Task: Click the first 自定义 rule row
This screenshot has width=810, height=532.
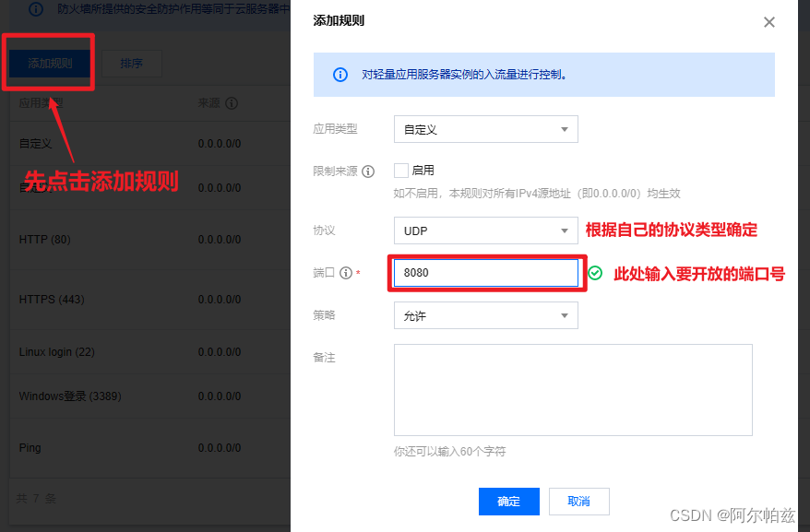Action: point(149,144)
